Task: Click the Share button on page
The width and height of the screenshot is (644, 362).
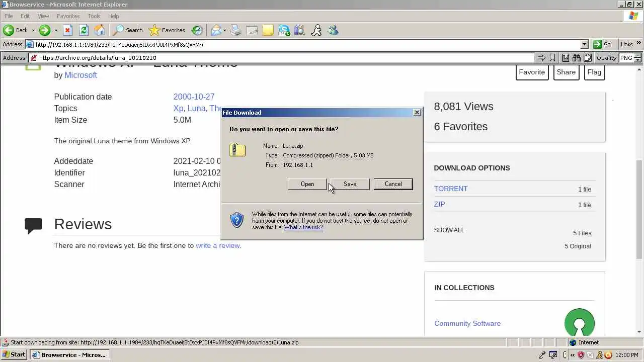Action: 566,72
